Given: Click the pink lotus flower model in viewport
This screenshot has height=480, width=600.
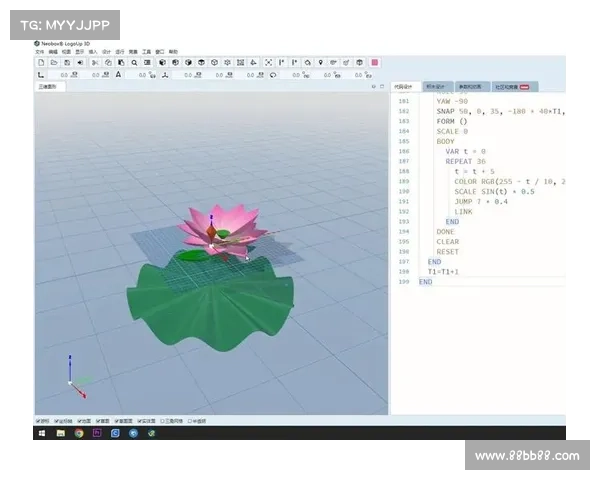Looking at the screenshot, I should (x=222, y=229).
